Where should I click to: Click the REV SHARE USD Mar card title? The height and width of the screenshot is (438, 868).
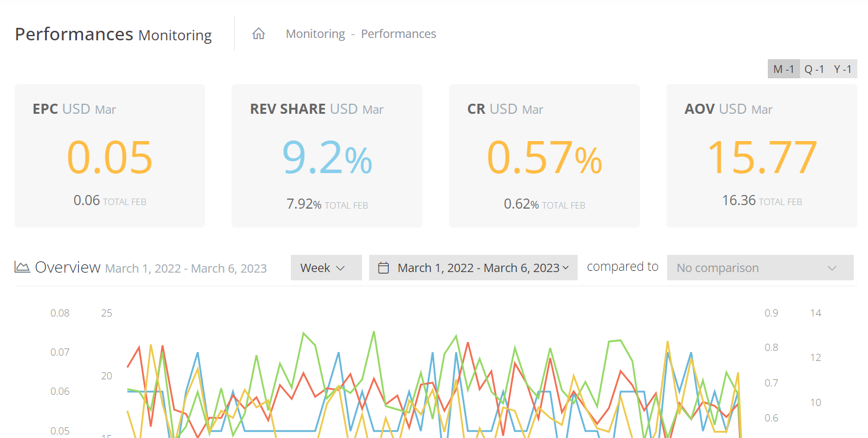317,109
